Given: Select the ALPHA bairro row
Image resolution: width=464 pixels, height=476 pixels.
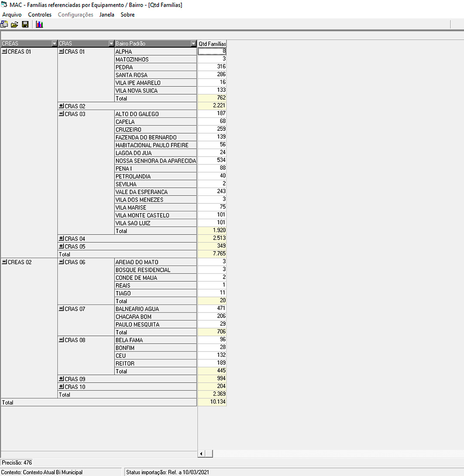Looking at the screenshot, I should (156, 52).
